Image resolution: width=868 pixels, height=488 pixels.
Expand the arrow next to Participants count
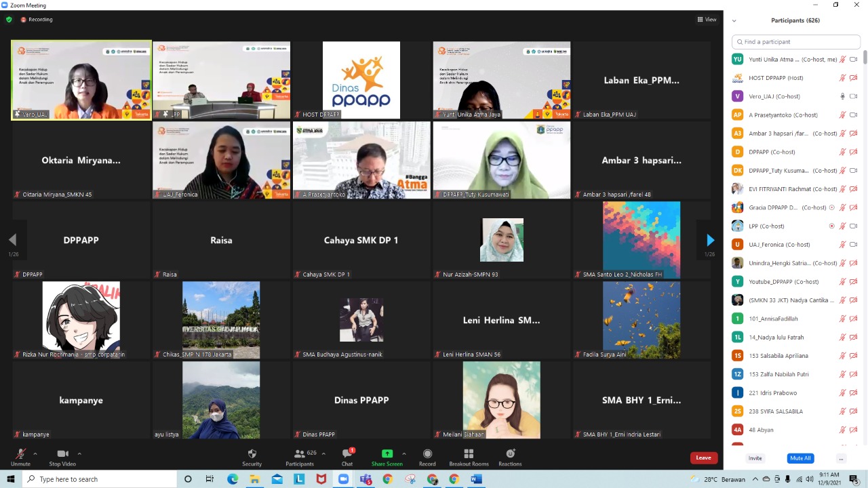pyautogui.click(x=323, y=453)
